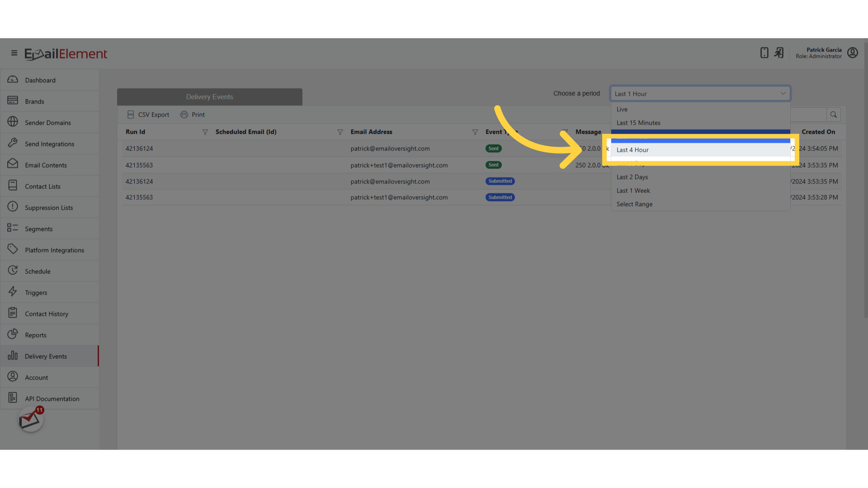Open Suppression Lists page
This screenshot has height=488, width=868.
(50, 207)
